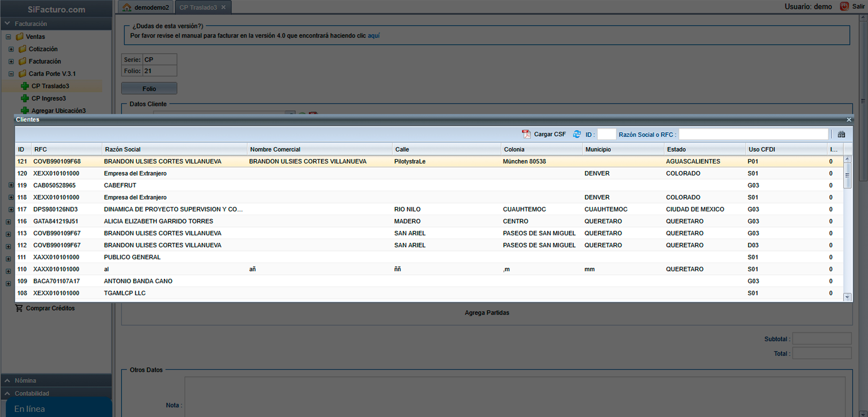Click the Razón Social o RFC search field
868x417 pixels.
coord(753,135)
